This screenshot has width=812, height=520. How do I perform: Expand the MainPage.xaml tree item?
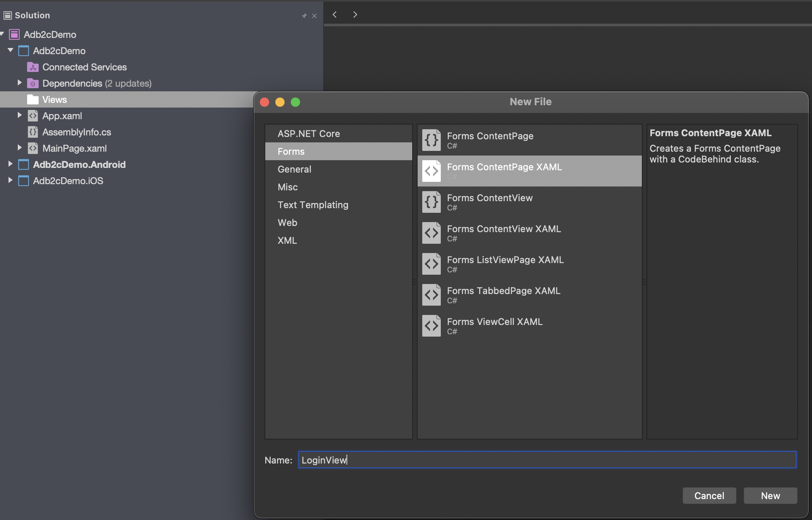[x=19, y=148]
